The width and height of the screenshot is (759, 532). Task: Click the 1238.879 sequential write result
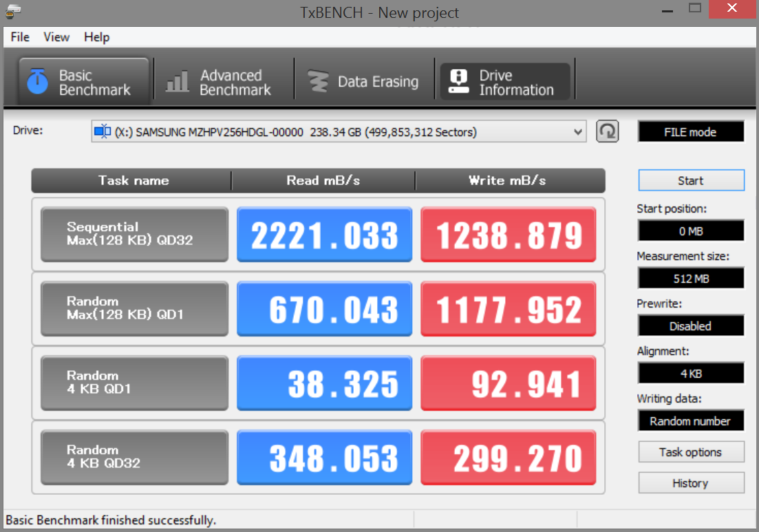point(509,234)
